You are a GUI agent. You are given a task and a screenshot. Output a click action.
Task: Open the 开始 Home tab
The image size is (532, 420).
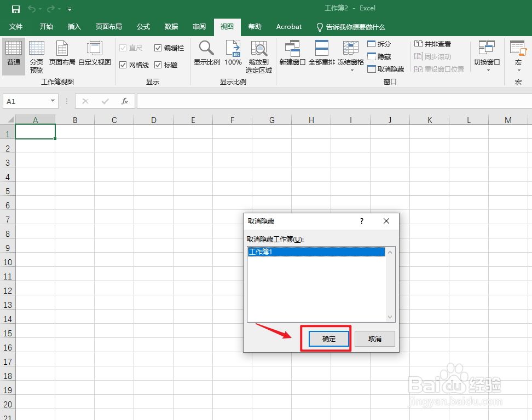click(x=46, y=27)
